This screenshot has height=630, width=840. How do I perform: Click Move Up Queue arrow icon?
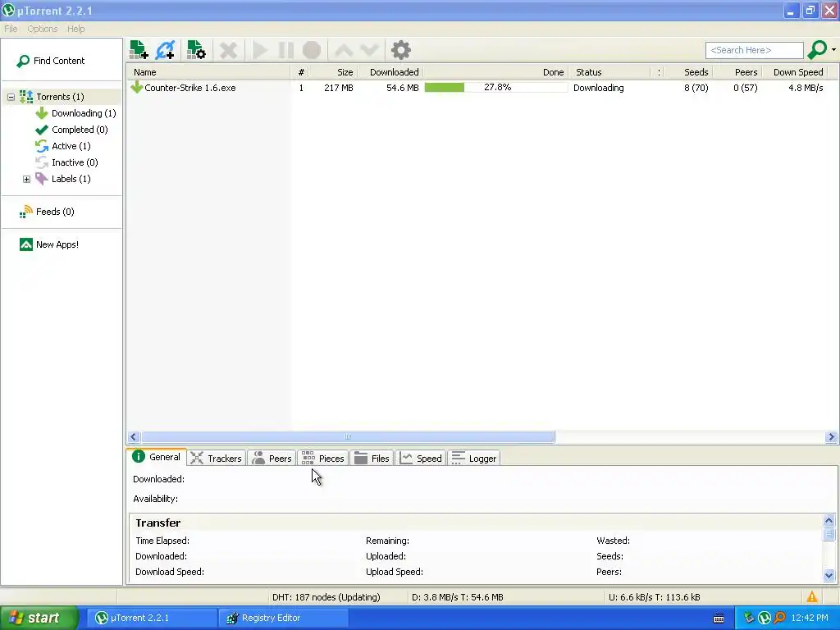click(x=344, y=50)
